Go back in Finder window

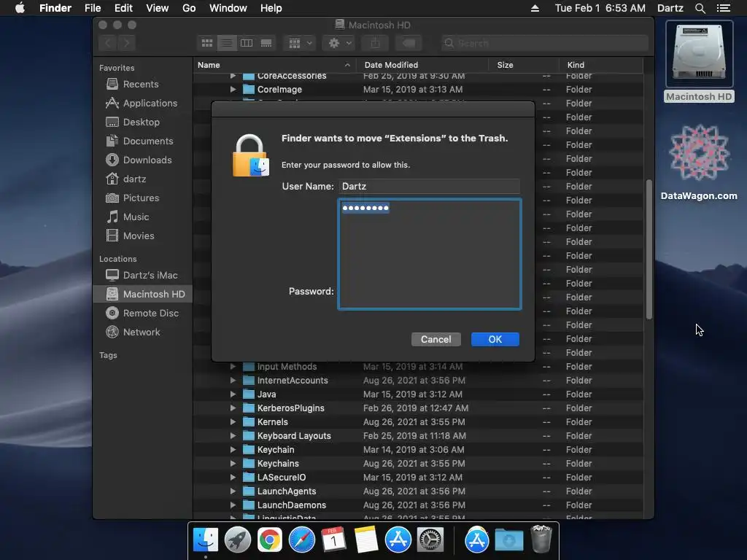108,43
